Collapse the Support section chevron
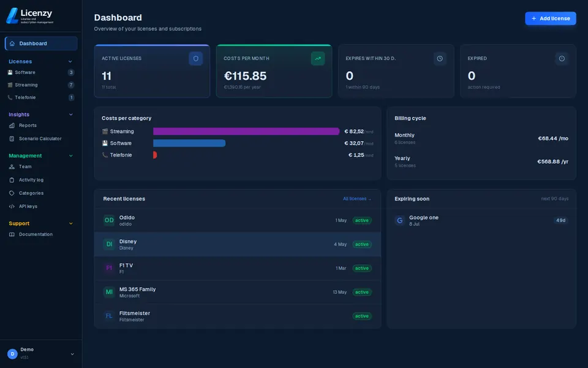Image resolution: width=588 pixels, height=368 pixels. [71, 223]
